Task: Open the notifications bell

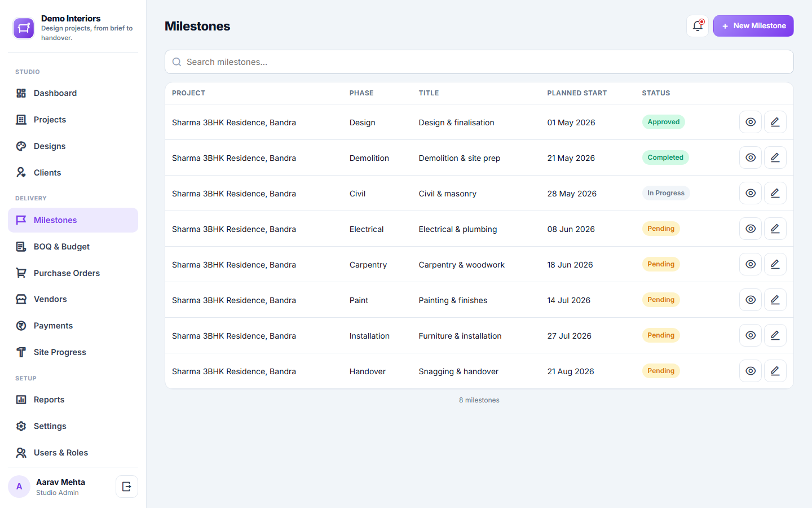Action: [x=698, y=26]
